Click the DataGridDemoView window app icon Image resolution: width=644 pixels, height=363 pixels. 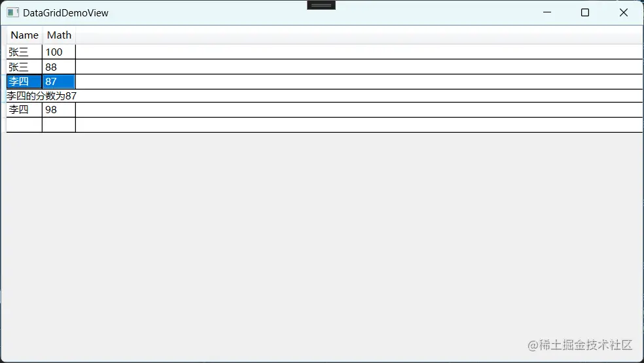[12, 12]
